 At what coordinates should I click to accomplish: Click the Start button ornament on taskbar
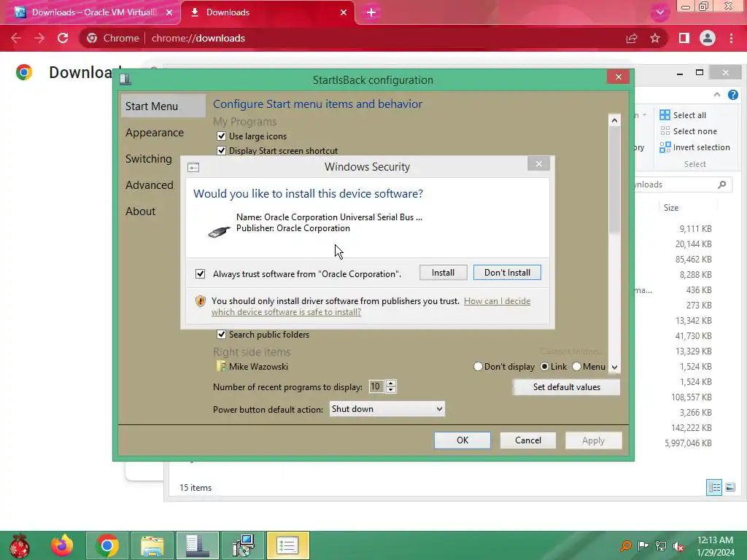pos(20,545)
